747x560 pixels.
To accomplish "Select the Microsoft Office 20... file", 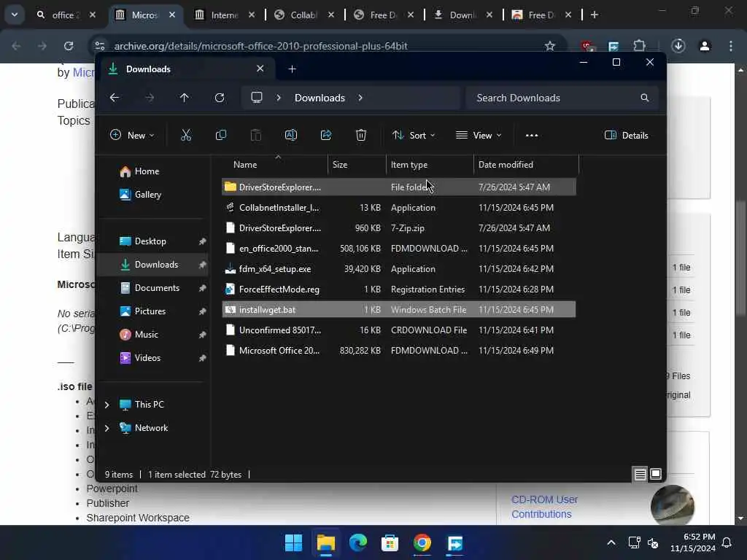I will (x=399, y=351).
